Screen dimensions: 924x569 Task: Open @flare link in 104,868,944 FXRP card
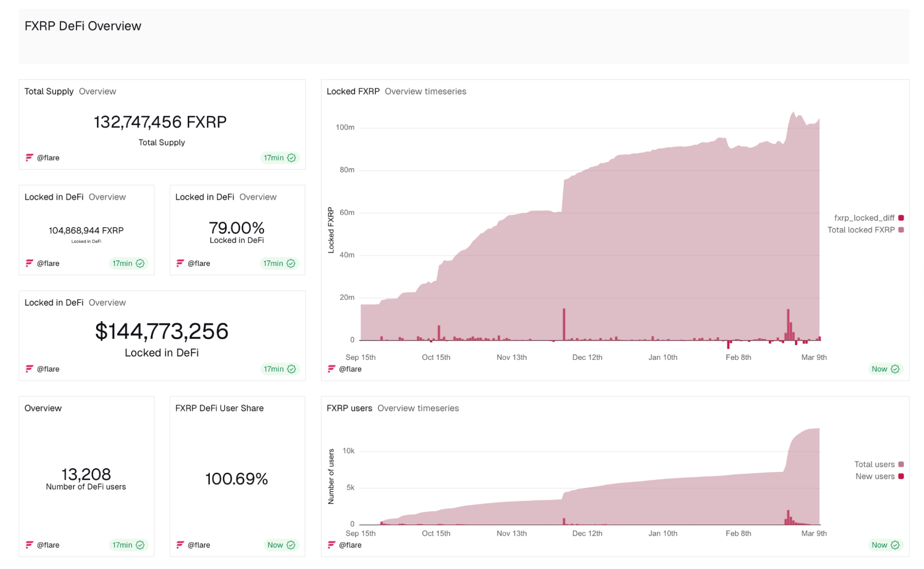(48, 263)
